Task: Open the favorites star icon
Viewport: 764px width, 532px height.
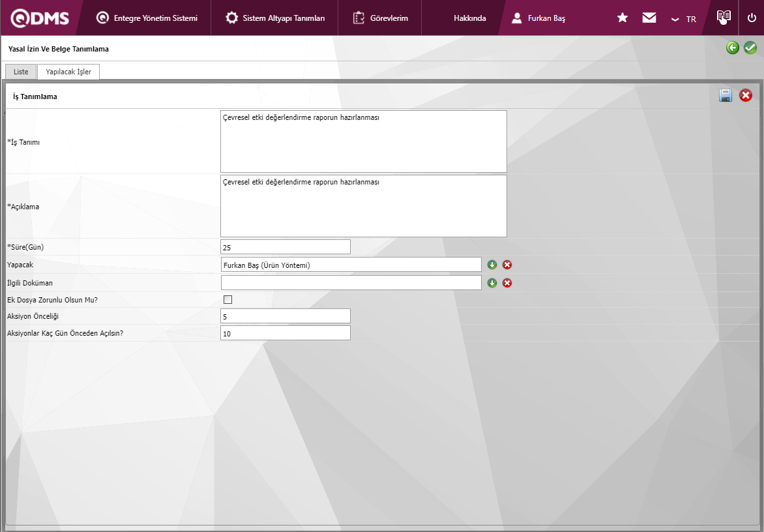Action: tap(623, 18)
